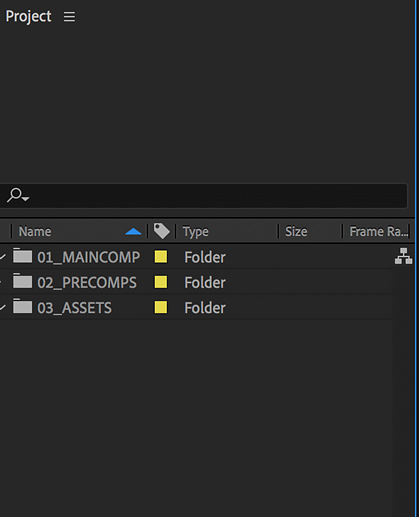
Task: Expand the 02_PRECOMPS folder twirl arrow
Action: 2,282
